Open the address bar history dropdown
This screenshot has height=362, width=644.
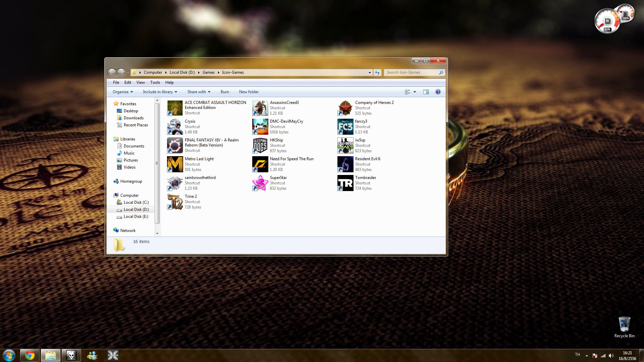point(370,72)
